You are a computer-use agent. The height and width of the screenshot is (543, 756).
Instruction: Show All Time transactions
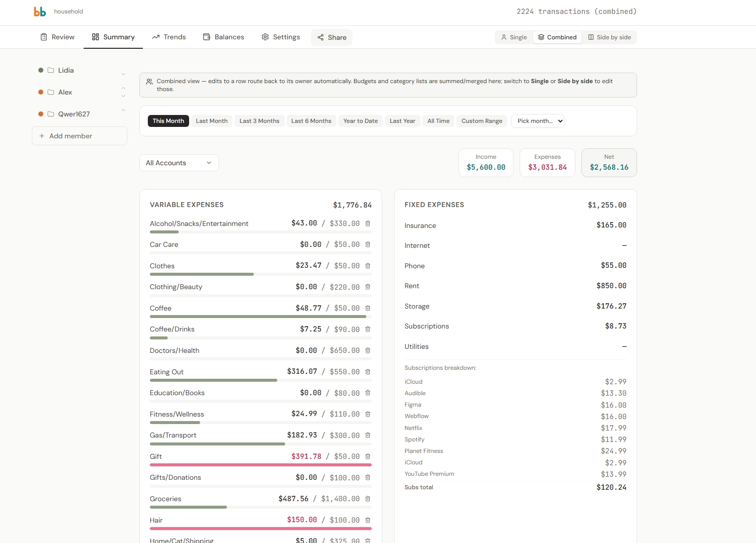coord(438,121)
